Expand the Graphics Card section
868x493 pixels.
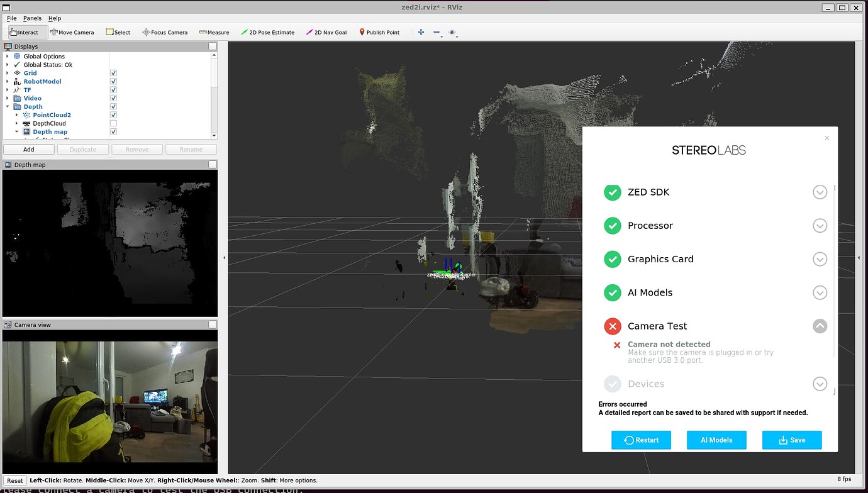click(x=820, y=258)
